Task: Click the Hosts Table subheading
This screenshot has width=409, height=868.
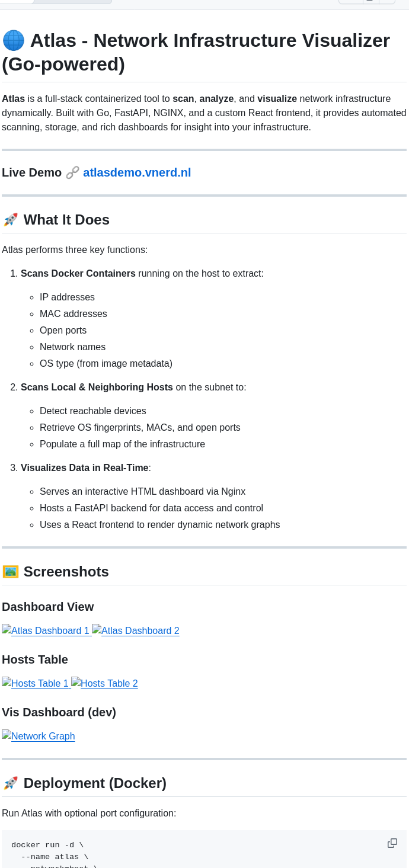Action: pyautogui.click(x=35, y=659)
